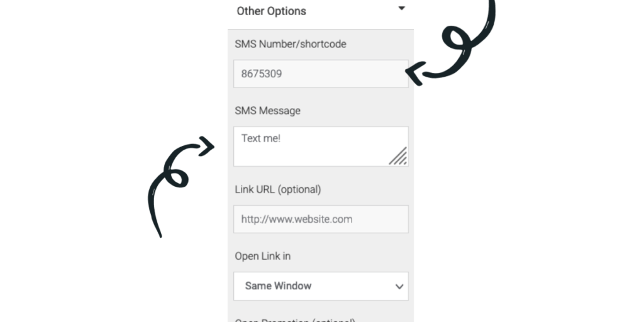Click inside the SMS Message text area
The image size is (644, 322).
321,147
